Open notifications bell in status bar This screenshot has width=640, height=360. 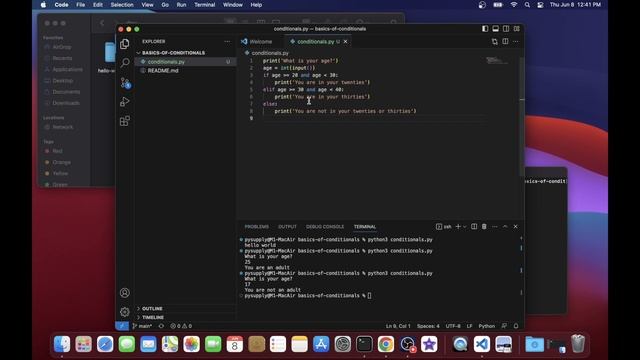click(x=516, y=326)
